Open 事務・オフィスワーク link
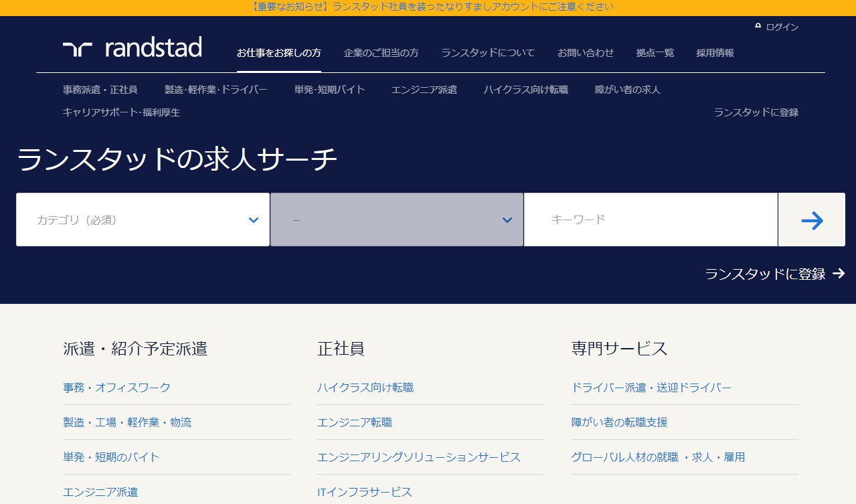The height and width of the screenshot is (504, 856). click(x=116, y=388)
